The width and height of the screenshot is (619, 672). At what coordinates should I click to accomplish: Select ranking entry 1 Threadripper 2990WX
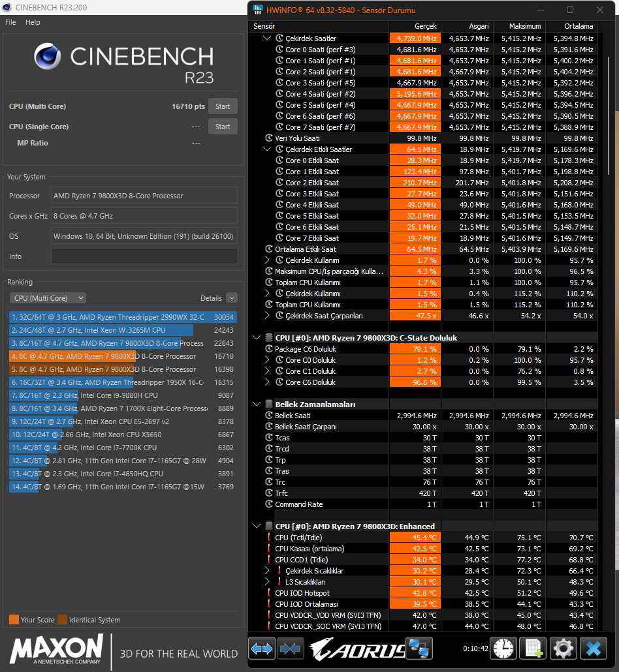click(x=123, y=317)
